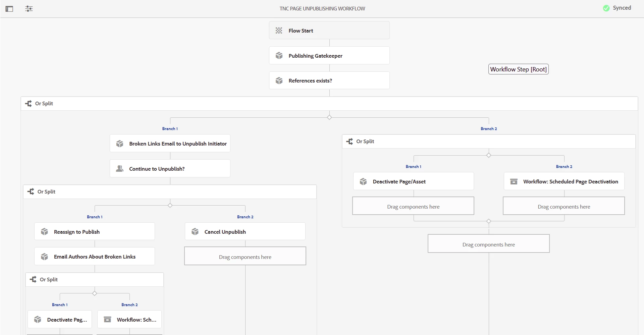Click the References exists? step icon
Screen dimensions: 644x335
coord(279,81)
